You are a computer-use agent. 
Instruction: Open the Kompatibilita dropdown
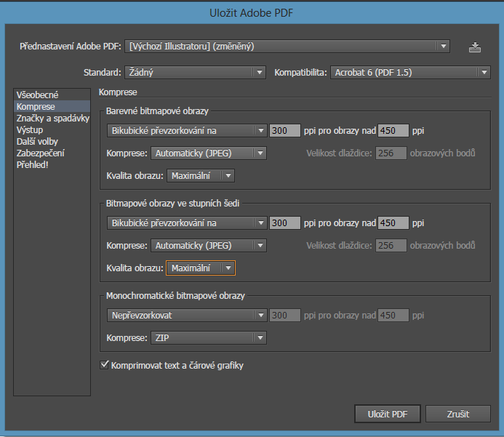pyautogui.click(x=410, y=72)
